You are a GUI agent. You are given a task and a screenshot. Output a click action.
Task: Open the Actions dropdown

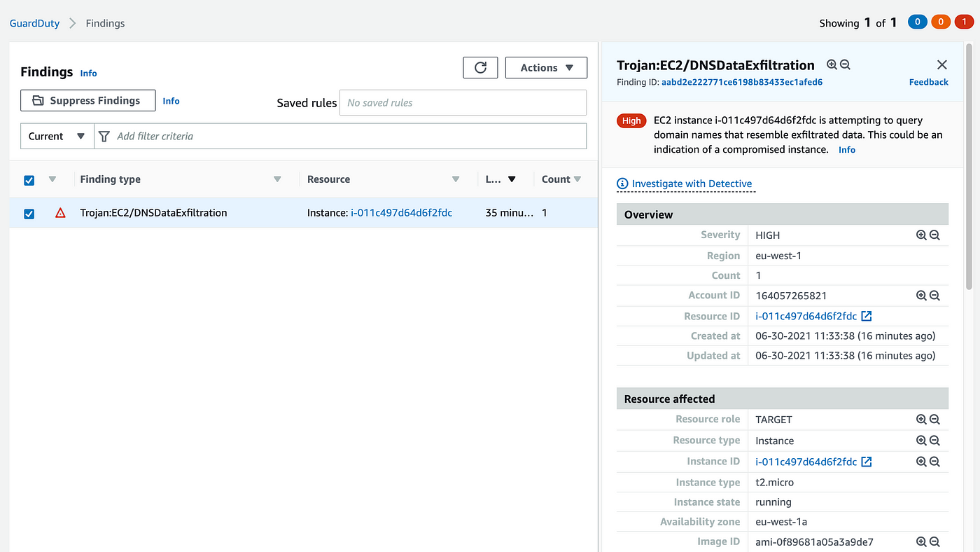[x=546, y=67]
